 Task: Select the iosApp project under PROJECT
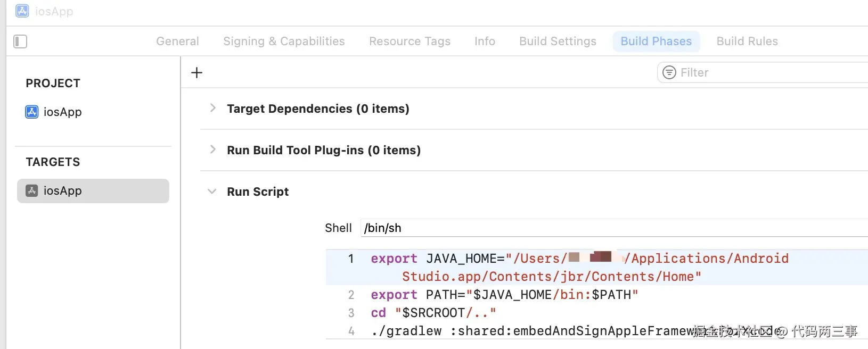point(53,112)
